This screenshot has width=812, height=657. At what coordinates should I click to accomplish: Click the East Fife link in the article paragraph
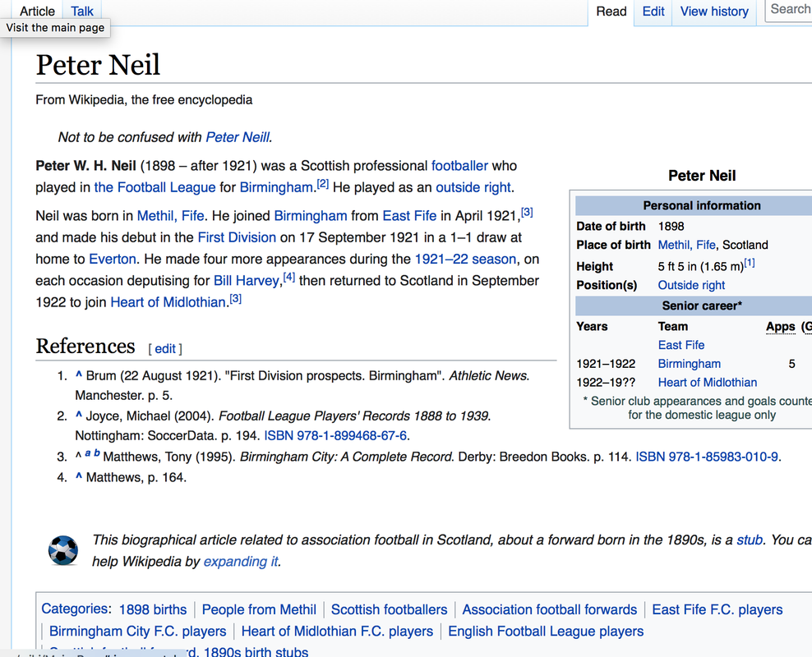pos(409,216)
